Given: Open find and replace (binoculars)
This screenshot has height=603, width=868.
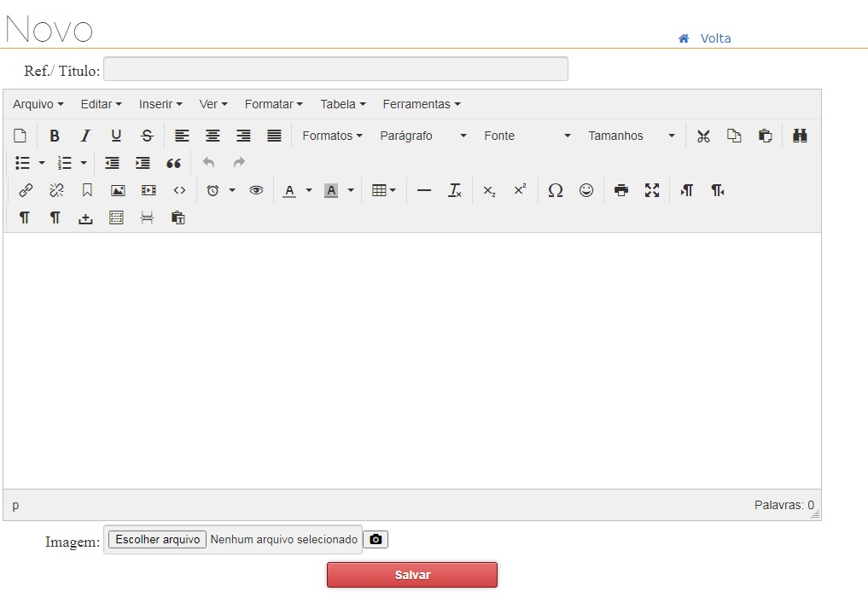Looking at the screenshot, I should [800, 136].
